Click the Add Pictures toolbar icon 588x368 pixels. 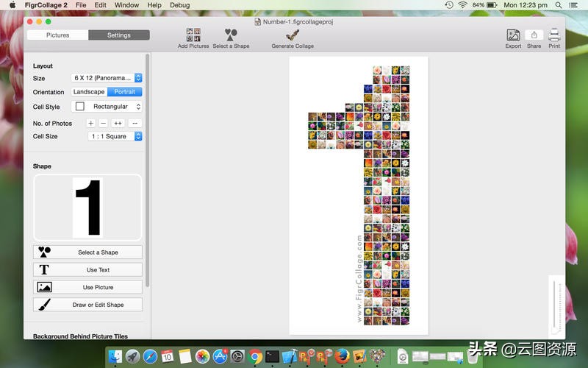coord(193,35)
